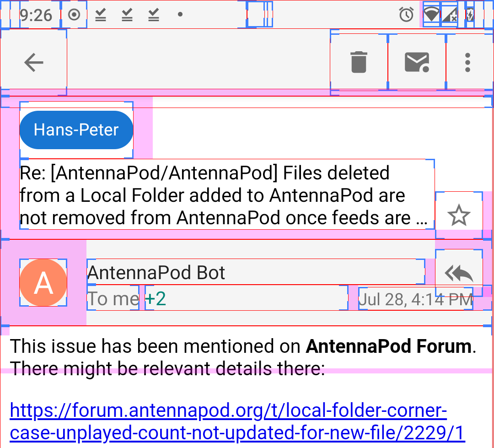
Task: Open the forum.antennapod.org link
Action: (237, 421)
